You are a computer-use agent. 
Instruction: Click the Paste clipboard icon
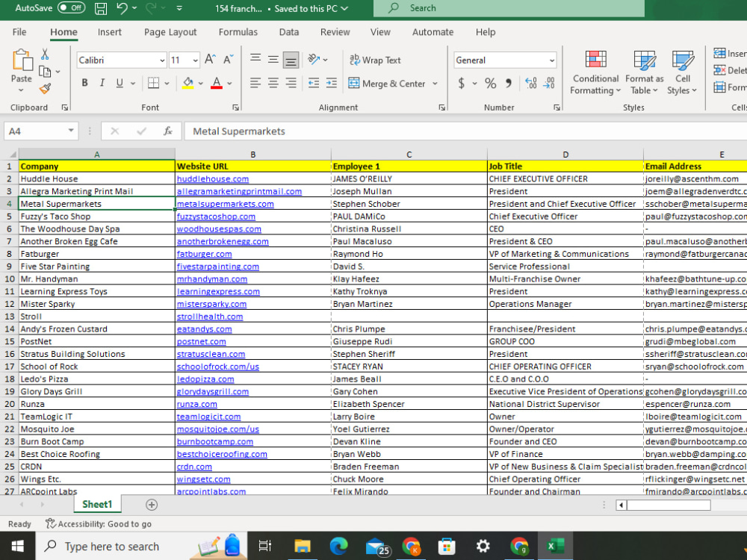[x=22, y=61]
